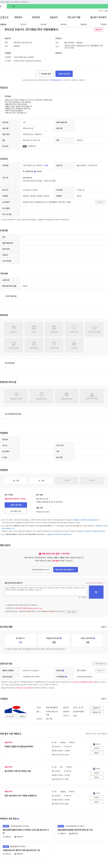Select the 서류 screening step box
This screenshot has width=108, height=868.
16,481
